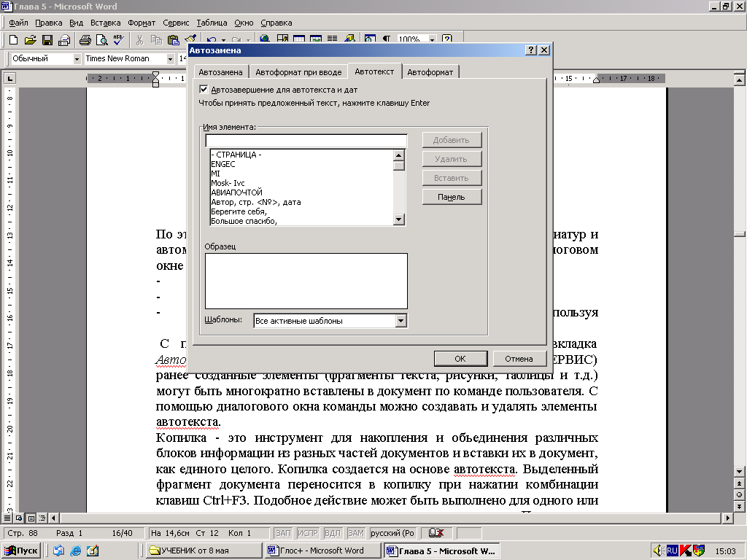Click dialog's question-mark help button
The width and height of the screenshot is (747, 560).
coord(531,50)
